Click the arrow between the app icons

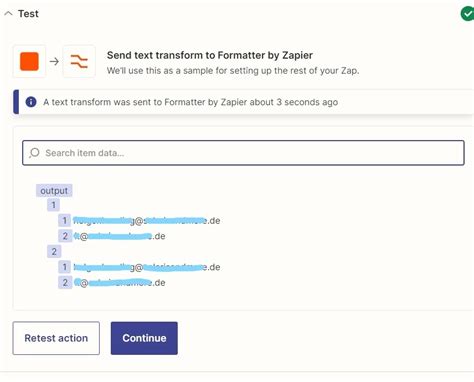pos(54,61)
